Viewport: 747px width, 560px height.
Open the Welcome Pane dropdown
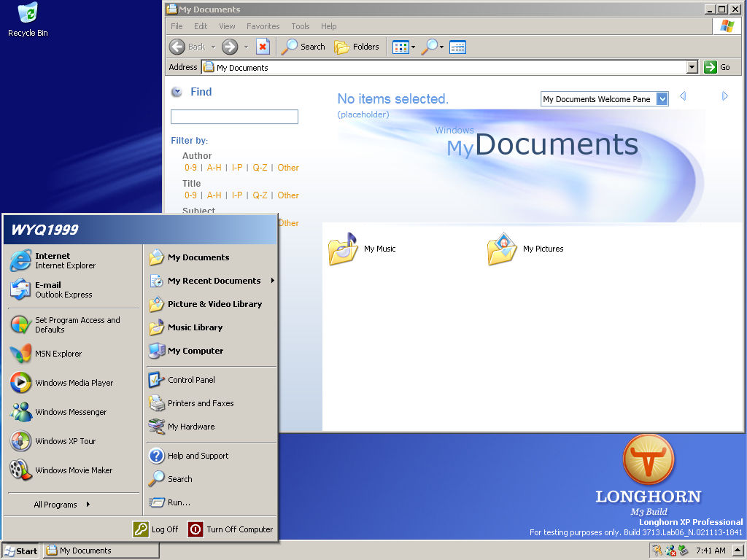(662, 99)
